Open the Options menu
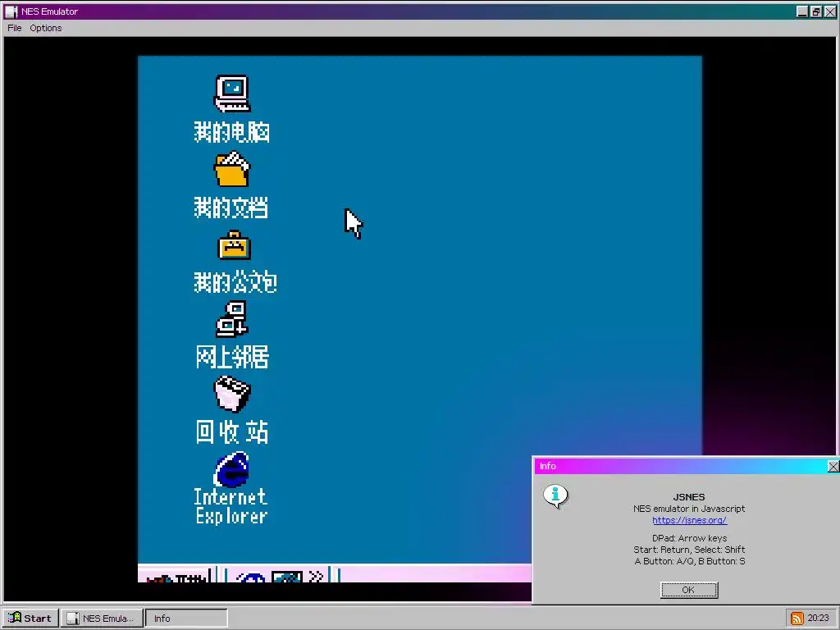840x630 pixels. (46, 28)
